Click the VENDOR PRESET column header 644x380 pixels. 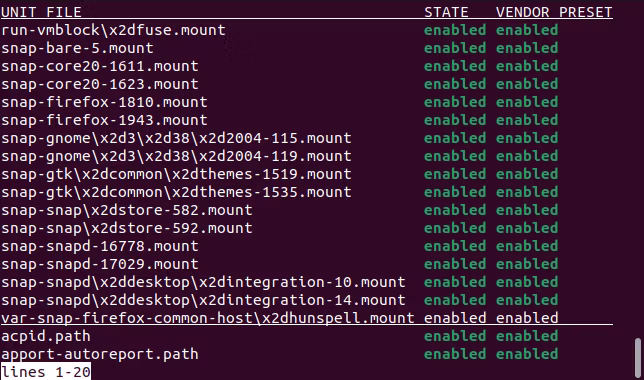click(x=554, y=12)
